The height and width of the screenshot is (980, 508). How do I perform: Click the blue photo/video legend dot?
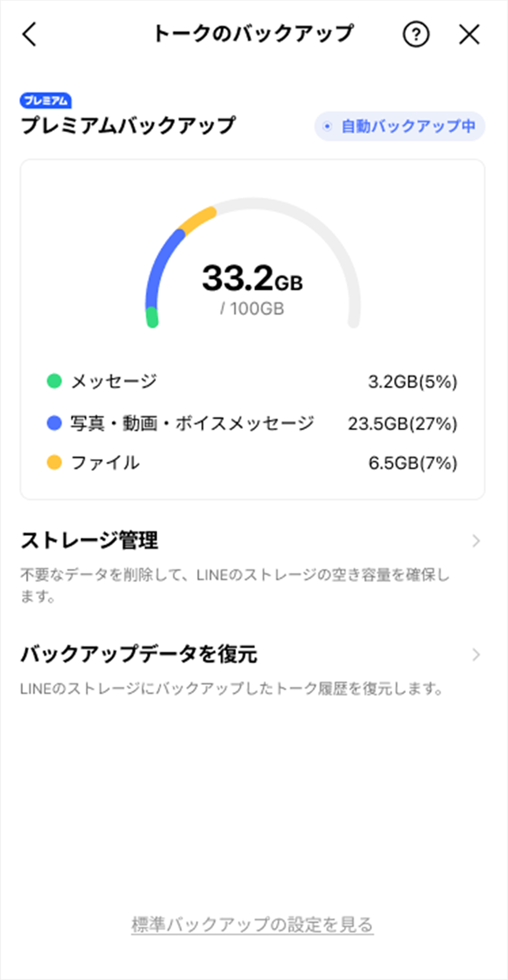click(x=54, y=423)
